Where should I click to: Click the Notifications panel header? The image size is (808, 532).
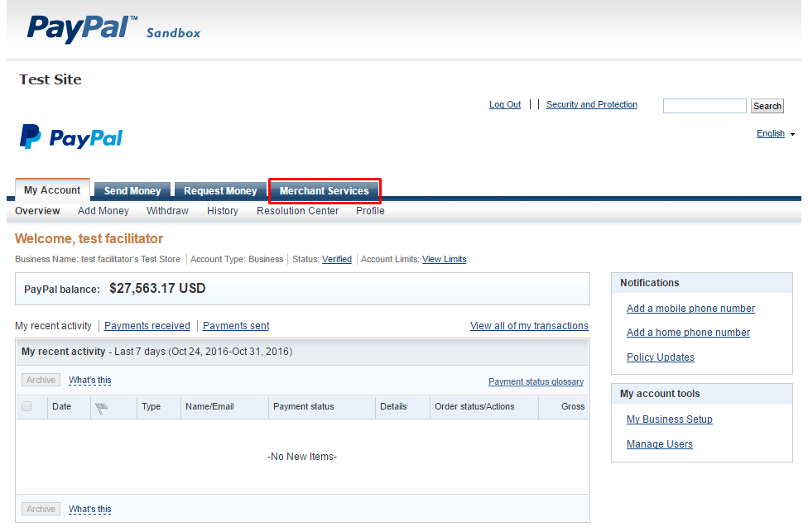(x=702, y=283)
